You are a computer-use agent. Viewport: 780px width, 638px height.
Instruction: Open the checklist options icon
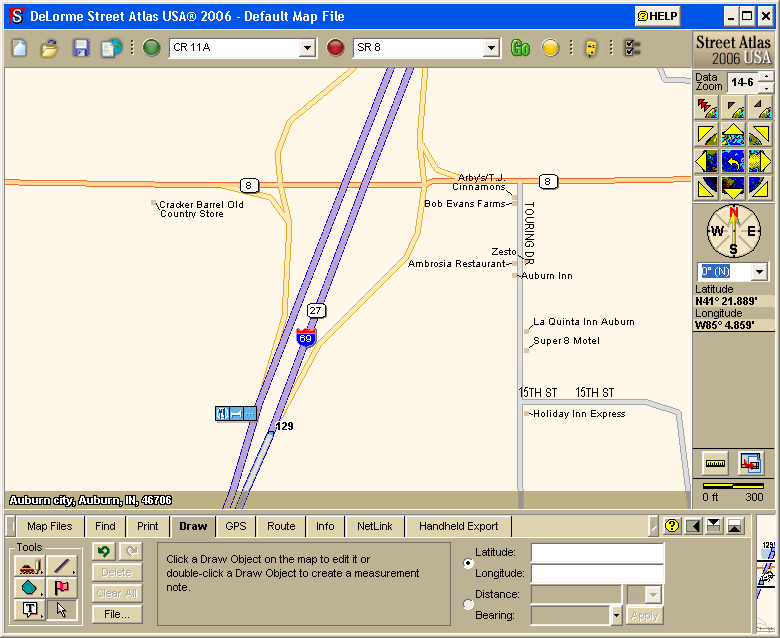pyautogui.click(x=632, y=48)
